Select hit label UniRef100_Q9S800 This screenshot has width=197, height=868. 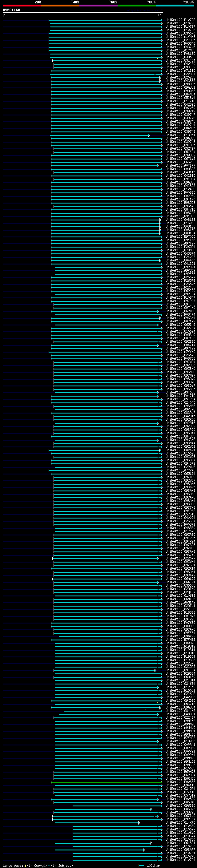pos(180,504)
